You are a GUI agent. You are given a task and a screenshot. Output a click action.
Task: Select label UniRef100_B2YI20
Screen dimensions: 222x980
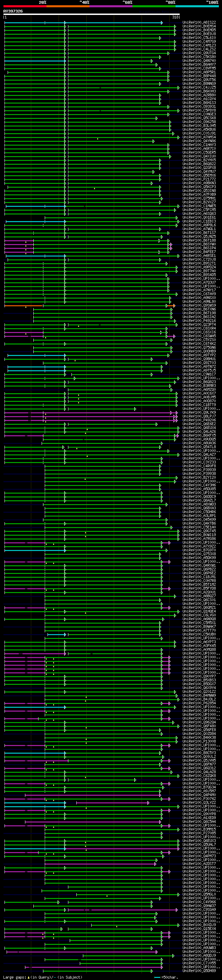click(199, 477)
